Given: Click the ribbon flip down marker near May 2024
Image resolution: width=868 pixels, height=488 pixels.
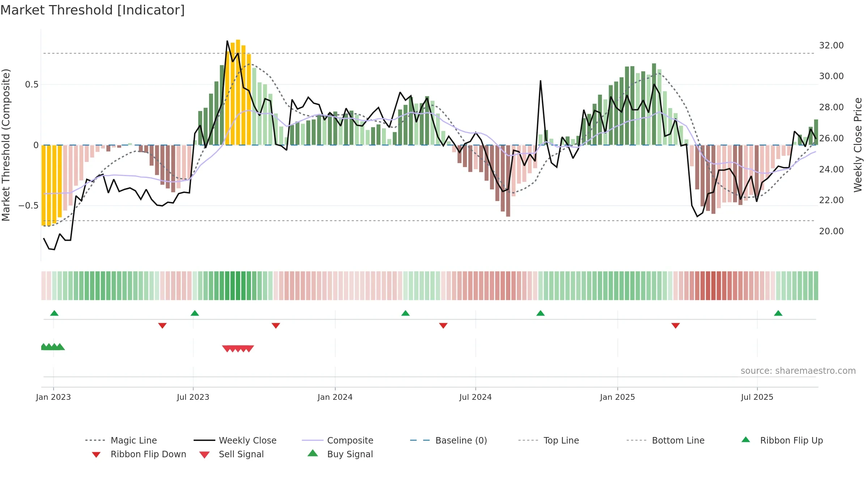Looking at the screenshot, I should [443, 326].
